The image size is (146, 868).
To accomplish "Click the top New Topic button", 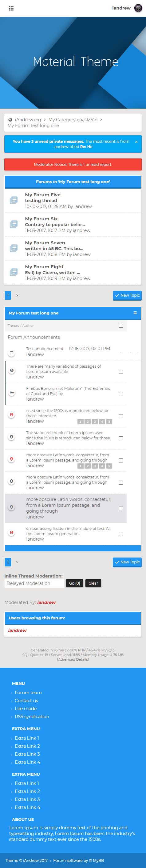I will click(x=127, y=295).
